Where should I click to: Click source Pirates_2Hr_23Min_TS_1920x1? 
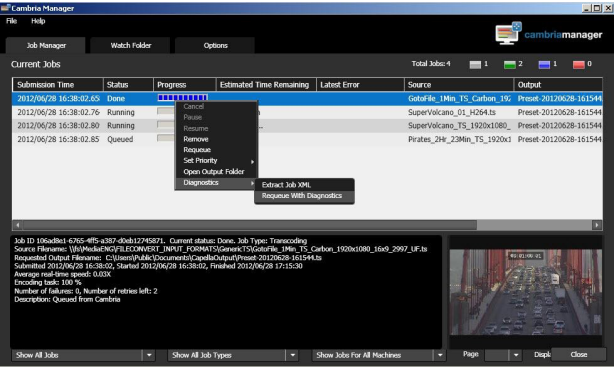tap(459, 139)
